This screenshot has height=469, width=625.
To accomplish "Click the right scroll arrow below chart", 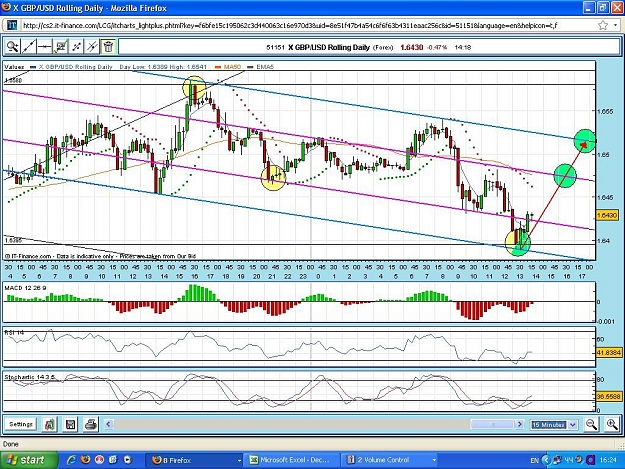I will (519, 424).
